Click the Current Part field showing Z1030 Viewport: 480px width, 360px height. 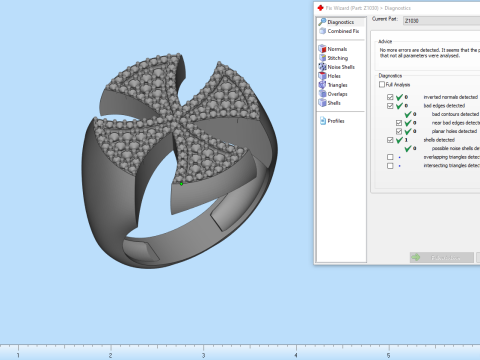coord(441,21)
